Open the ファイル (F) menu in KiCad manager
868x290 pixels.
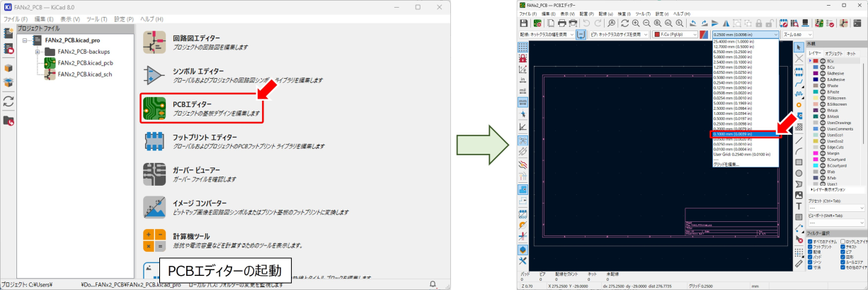(16, 18)
